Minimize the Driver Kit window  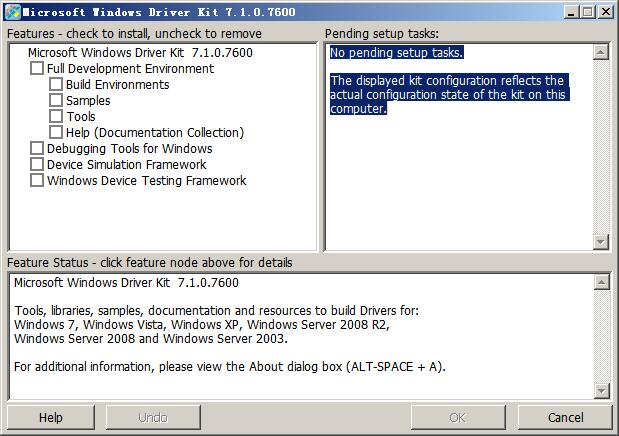pos(571,12)
